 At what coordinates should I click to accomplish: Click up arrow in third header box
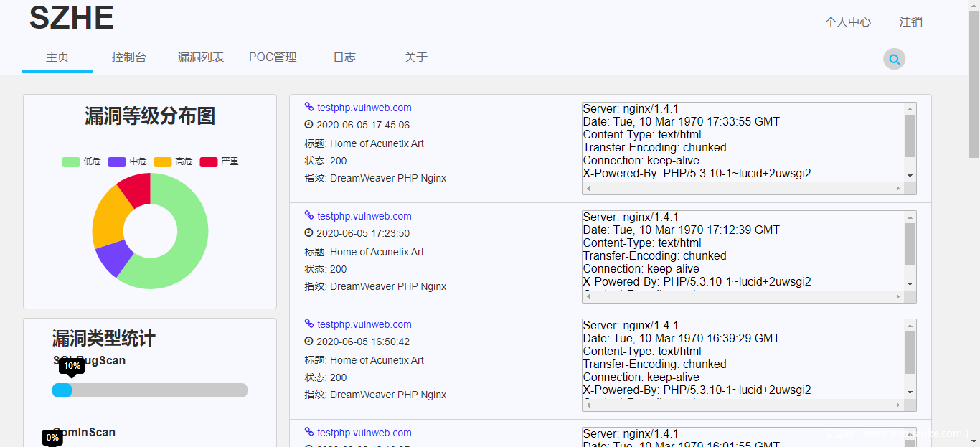tap(910, 326)
